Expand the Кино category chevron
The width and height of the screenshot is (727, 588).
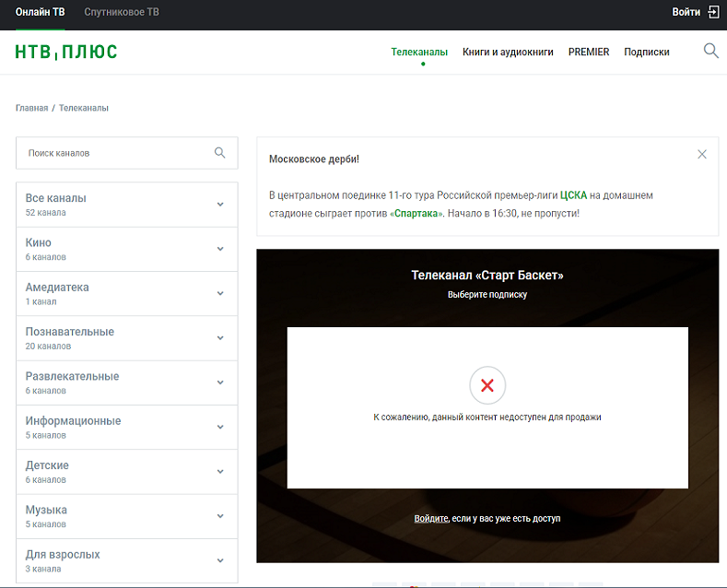220,249
